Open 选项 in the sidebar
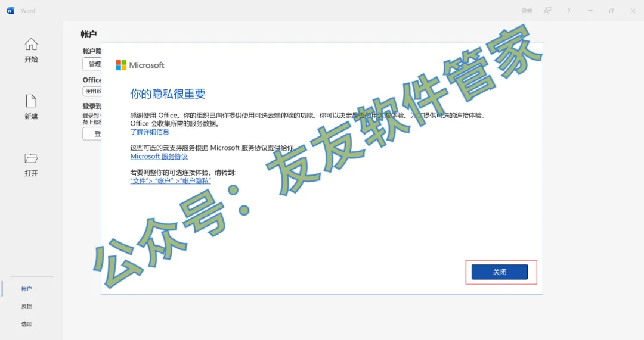Image resolution: width=644 pixels, height=340 pixels. tap(27, 324)
